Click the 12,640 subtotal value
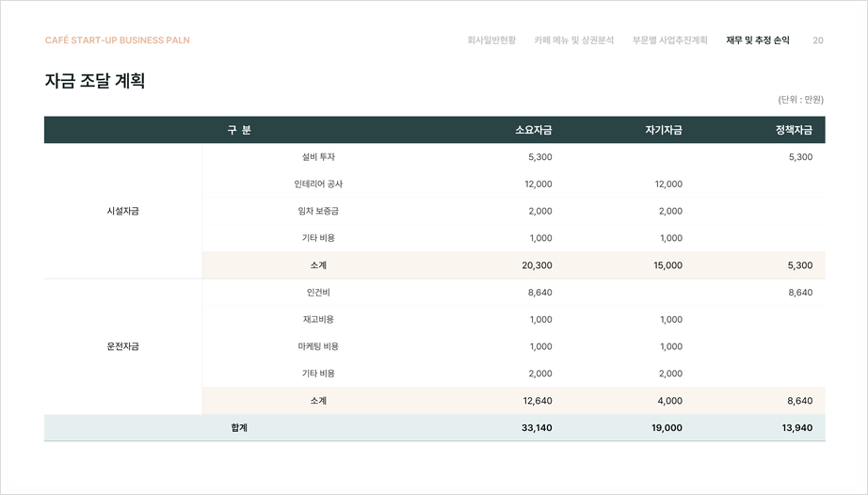The image size is (868, 495). point(538,401)
